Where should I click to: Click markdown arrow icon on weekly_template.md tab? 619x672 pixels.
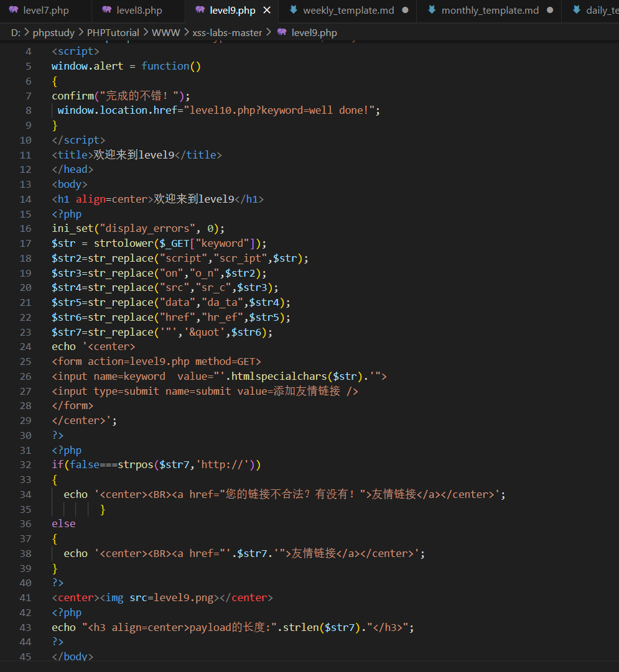pos(294,9)
